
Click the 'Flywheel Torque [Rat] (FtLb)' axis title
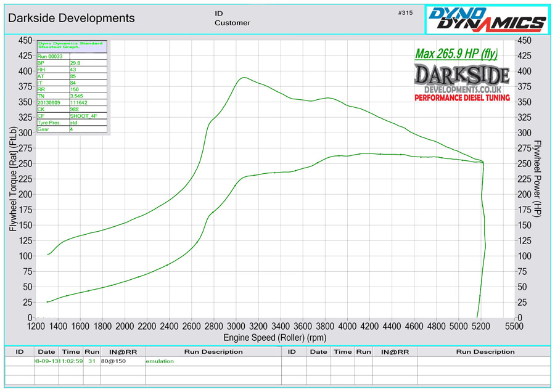[x=13, y=179]
